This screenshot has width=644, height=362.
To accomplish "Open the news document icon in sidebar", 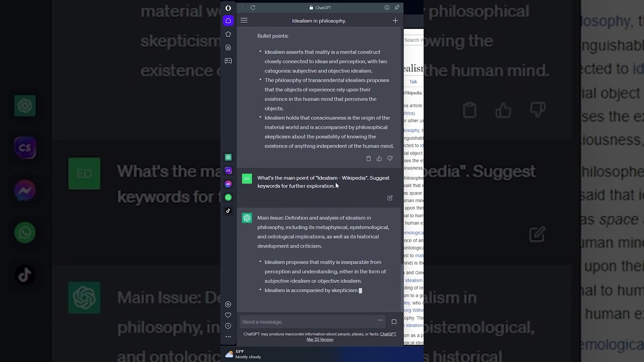I will (x=228, y=47).
